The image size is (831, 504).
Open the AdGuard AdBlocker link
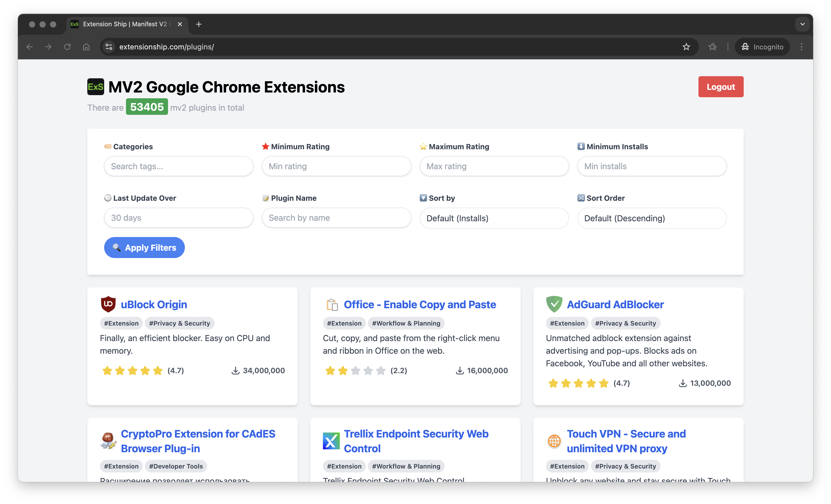pyautogui.click(x=615, y=304)
